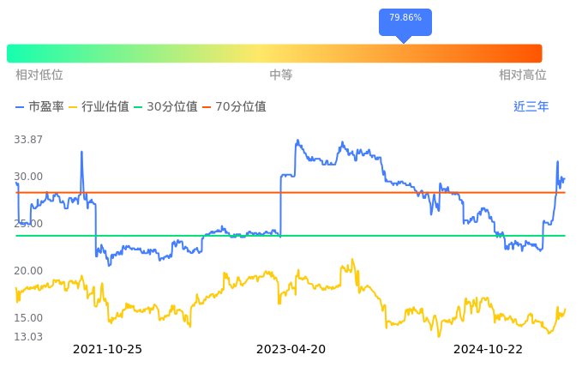Toggle the 行业估值 legend series

pos(99,107)
